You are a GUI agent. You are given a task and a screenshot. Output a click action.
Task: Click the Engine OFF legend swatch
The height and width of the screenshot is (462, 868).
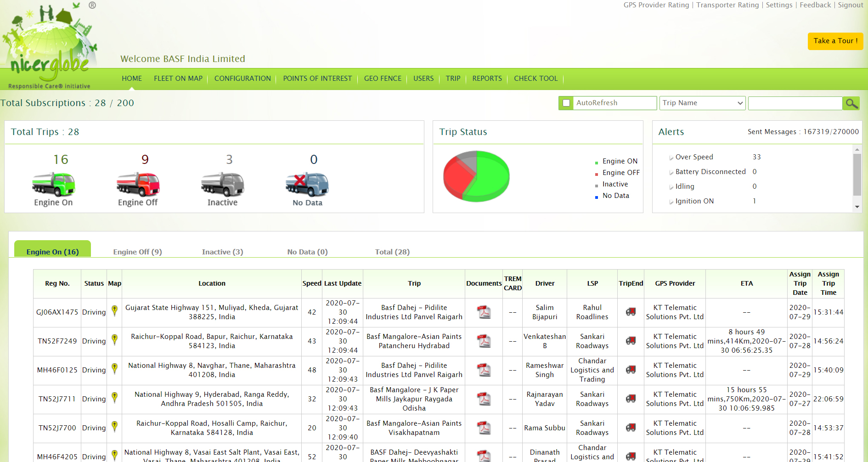pos(597,174)
